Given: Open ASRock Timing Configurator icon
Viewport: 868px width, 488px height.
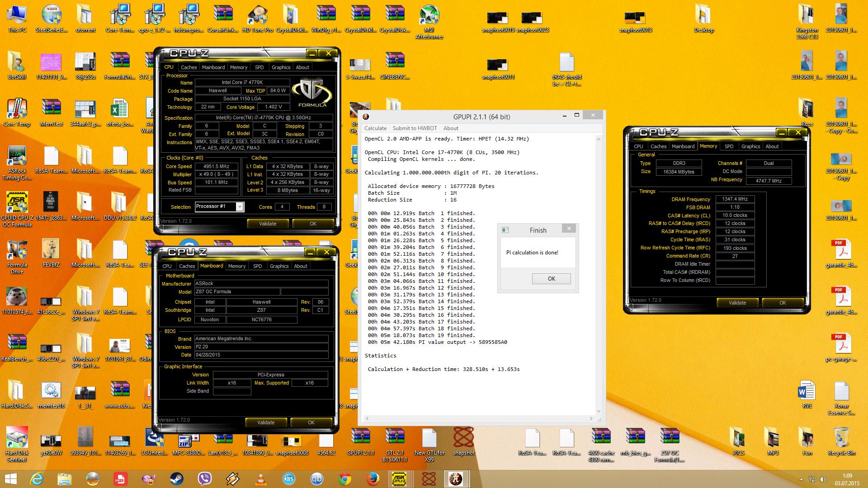Looking at the screenshot, I should click(17, 163).
